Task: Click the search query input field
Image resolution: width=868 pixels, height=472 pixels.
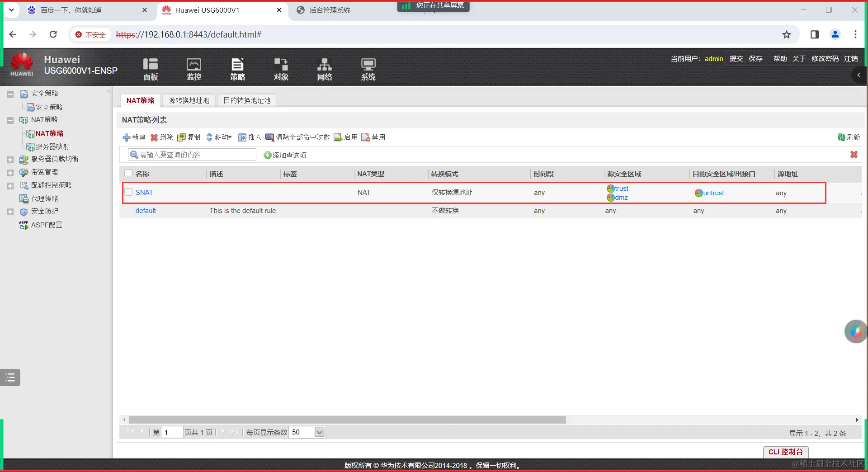Action: coord(192,155)
